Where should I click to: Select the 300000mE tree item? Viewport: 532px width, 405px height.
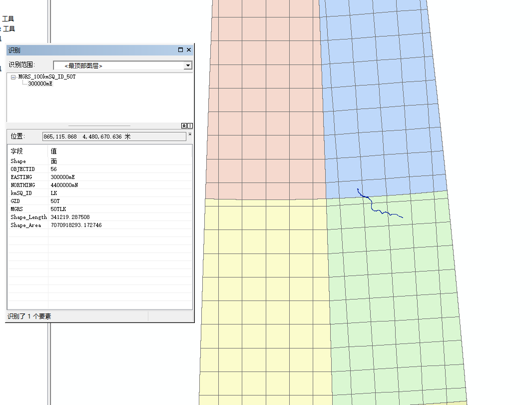[40, 83]
